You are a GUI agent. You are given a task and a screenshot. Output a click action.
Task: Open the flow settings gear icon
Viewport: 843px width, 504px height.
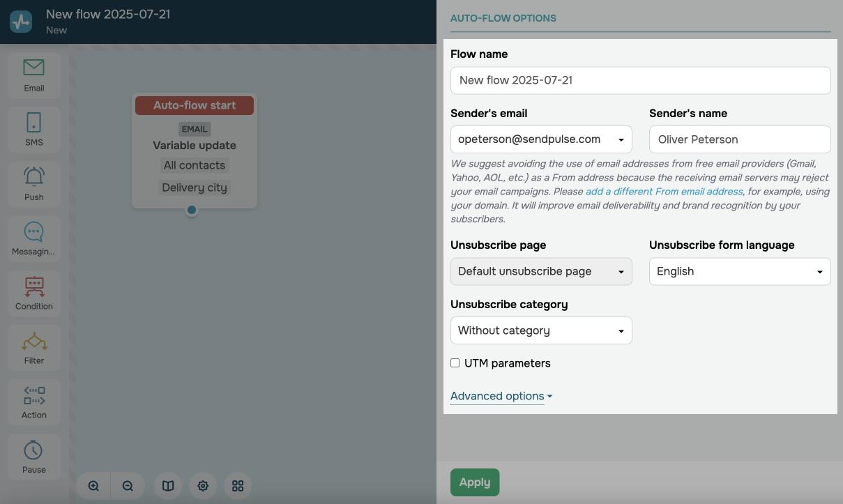(203, 486)
